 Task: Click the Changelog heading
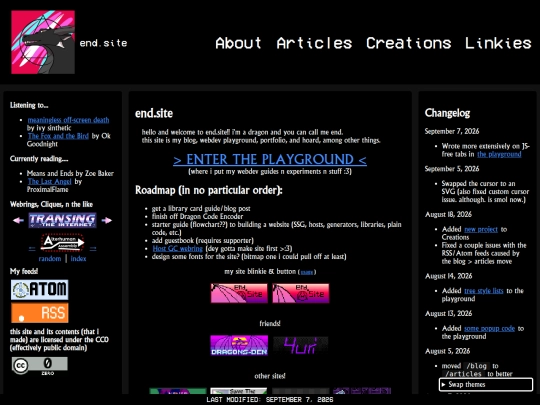pos(447,113)
